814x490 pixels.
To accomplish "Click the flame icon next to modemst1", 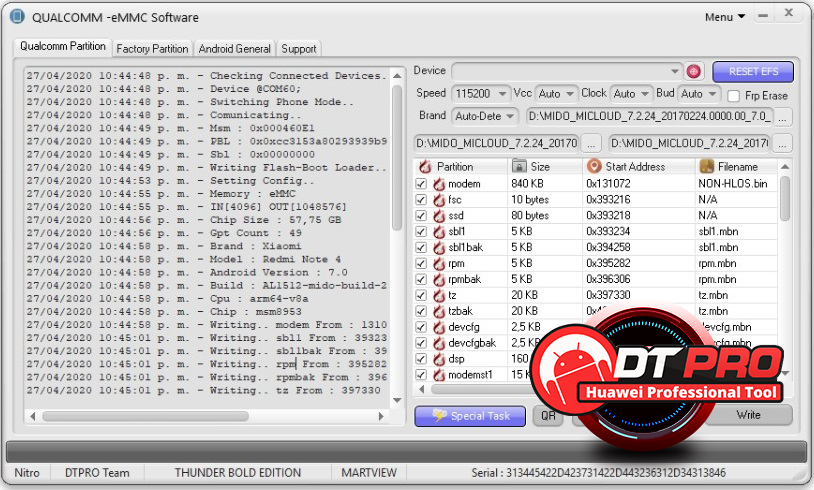I will [439, 375].
